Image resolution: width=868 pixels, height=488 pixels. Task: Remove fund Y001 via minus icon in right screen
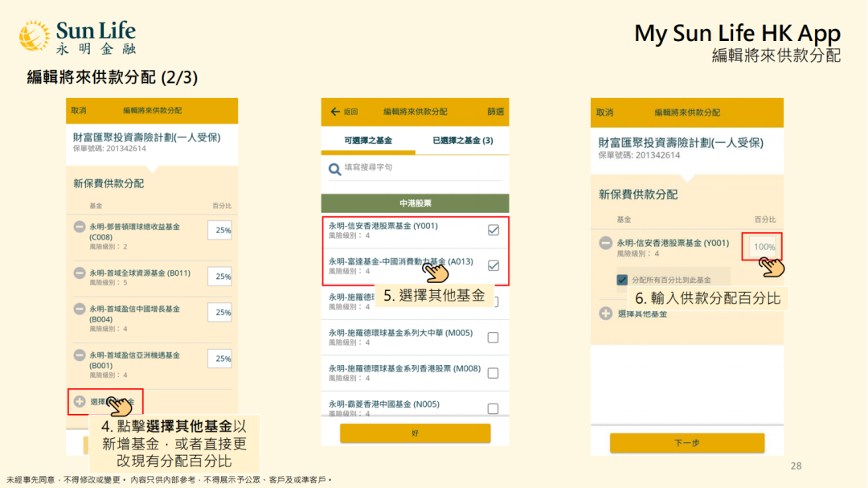[x=606, y=243]
